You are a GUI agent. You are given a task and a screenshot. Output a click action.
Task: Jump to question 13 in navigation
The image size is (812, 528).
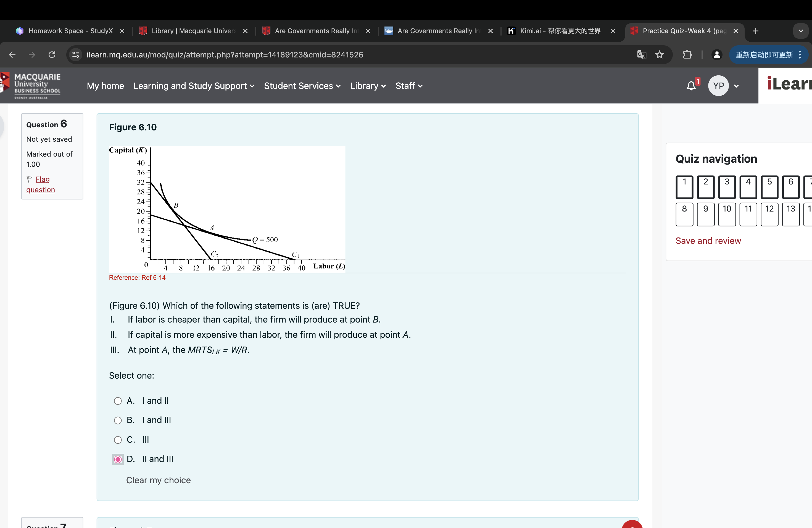(790, 214)
